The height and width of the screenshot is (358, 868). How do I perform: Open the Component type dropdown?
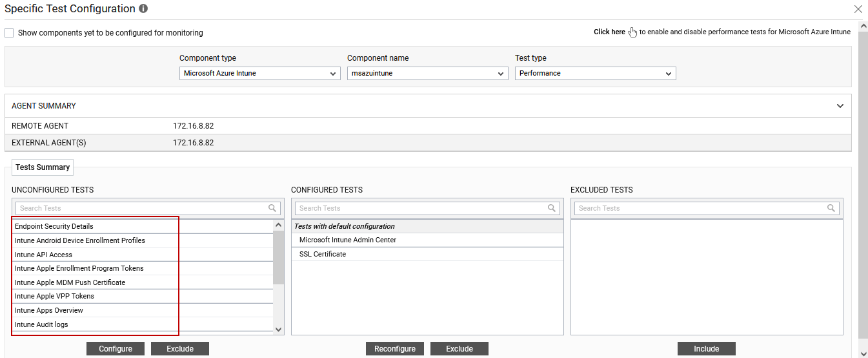pyautogui.click(x=260, y=74)
